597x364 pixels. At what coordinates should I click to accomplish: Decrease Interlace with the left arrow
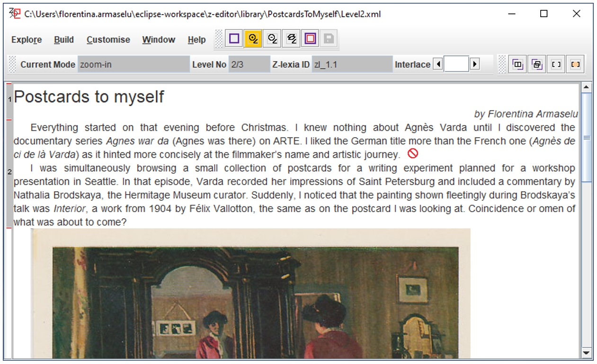click(x=438, y=64)
